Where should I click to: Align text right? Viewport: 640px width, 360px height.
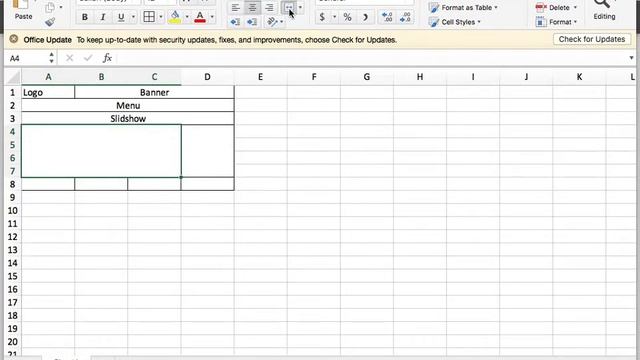tap(269, 7)
